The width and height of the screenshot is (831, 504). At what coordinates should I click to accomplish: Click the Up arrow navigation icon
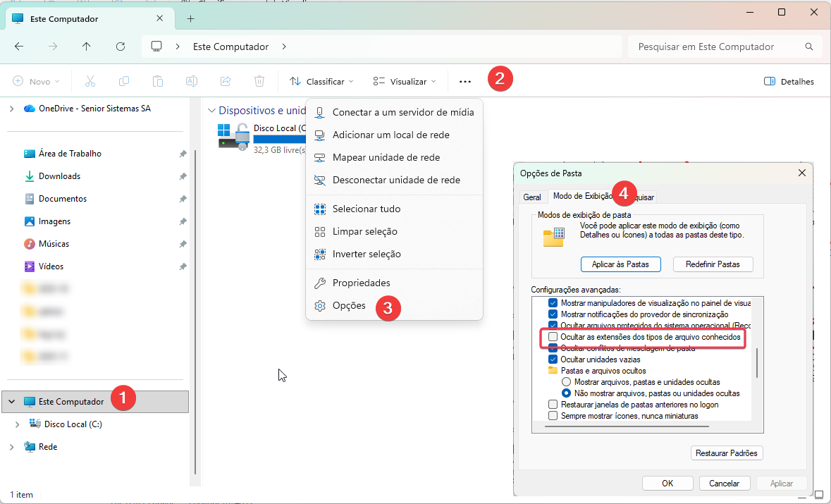(x=87, y=47)
